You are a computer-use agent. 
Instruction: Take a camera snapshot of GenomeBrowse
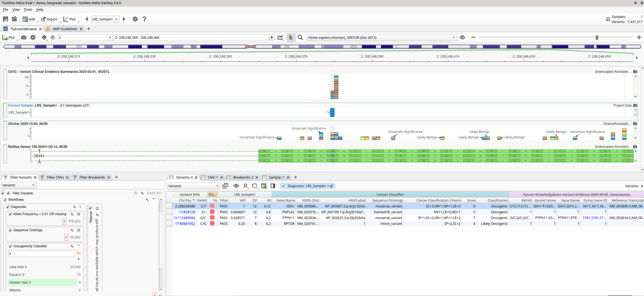[24, 38]
